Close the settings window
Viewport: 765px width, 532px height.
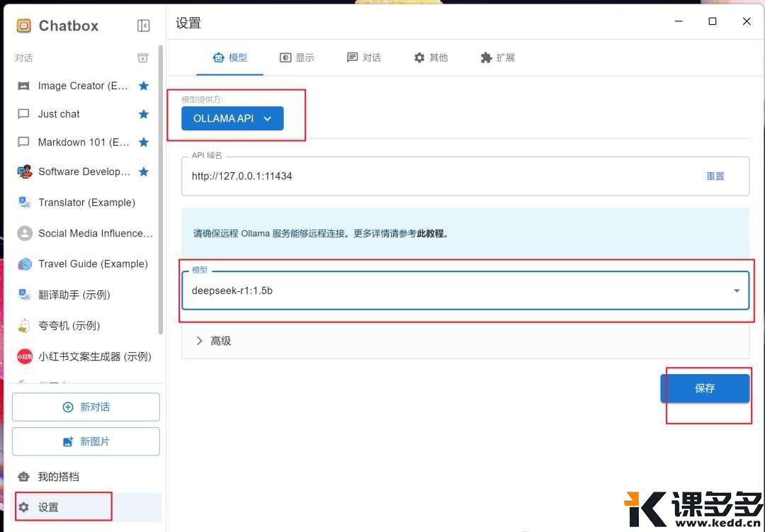(747, 21)
